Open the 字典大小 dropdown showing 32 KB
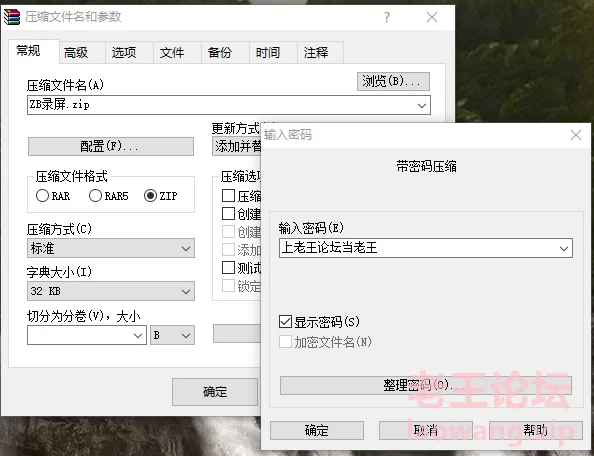This screenshot has height=456, width=594. click(x=111, y=291)
